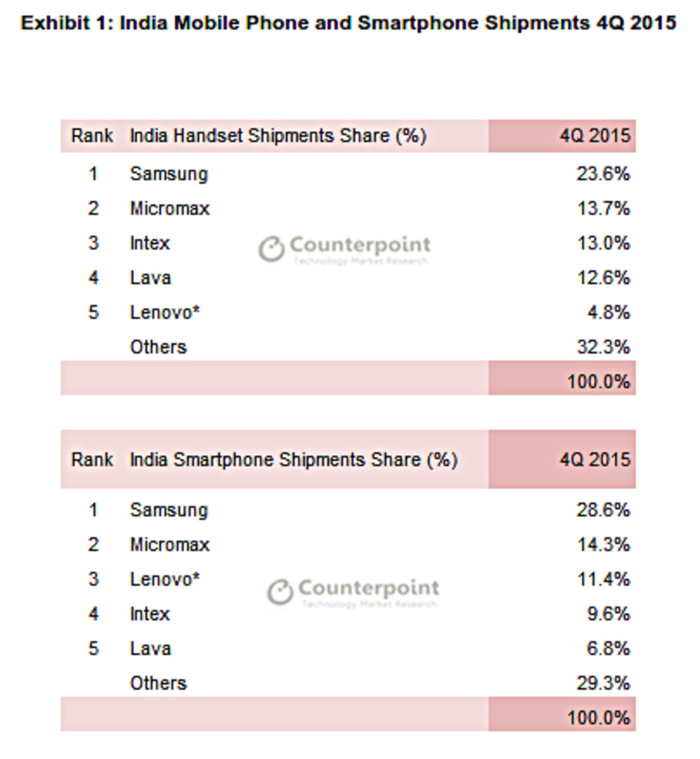Select the India Smartphone Shipments Share header
This screenshot has width=700, height=759.
pos(293,459)
